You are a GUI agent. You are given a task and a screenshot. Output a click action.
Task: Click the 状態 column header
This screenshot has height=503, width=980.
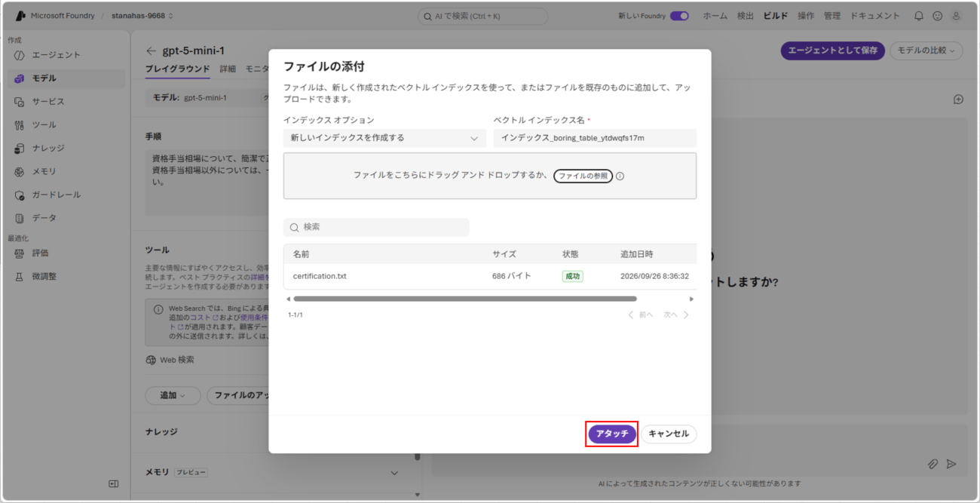(571, 254)
